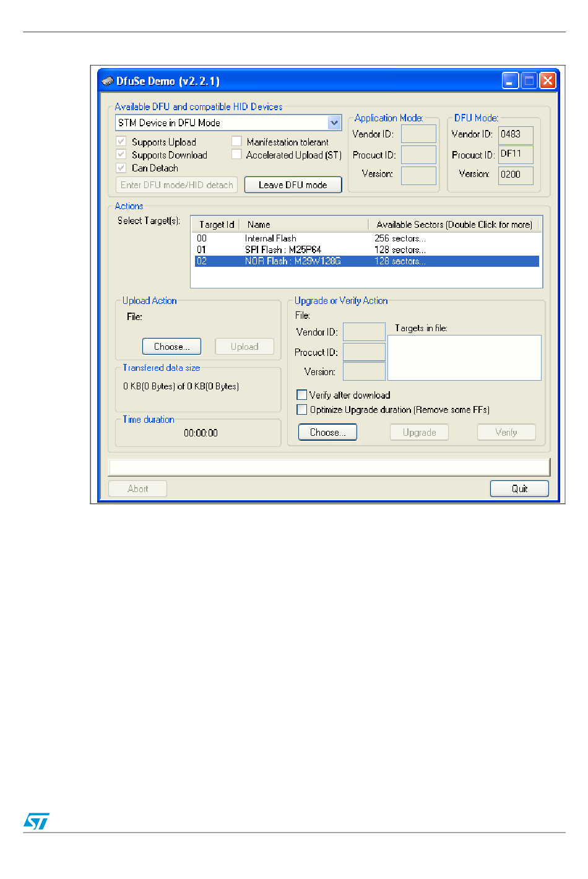Click Choose in Upgrade or Verify section
Screen dimensions: 588x879
coord(327,432)
